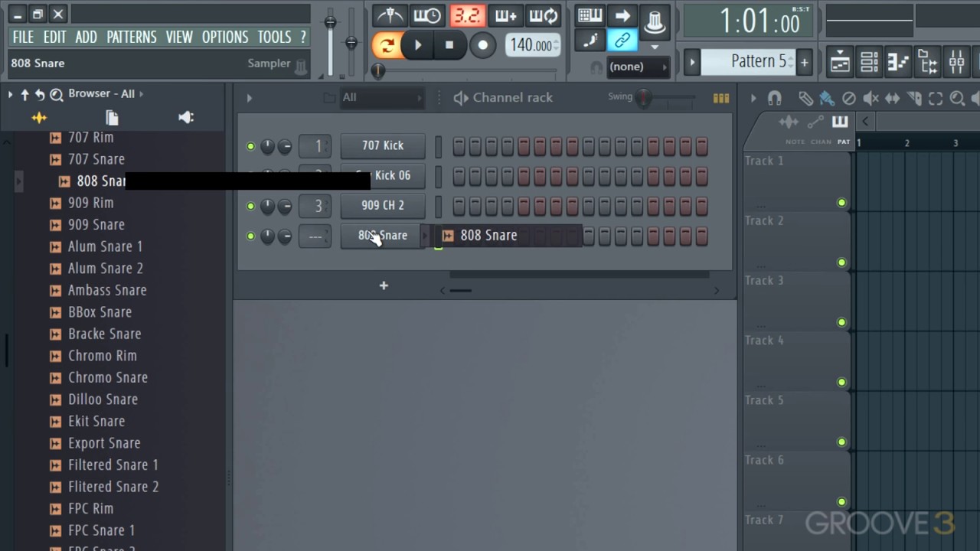The height and width of the screenshot is (551, 980).
Task: Switch to the browser speaker sounds tab
Action: click(185, 118)
